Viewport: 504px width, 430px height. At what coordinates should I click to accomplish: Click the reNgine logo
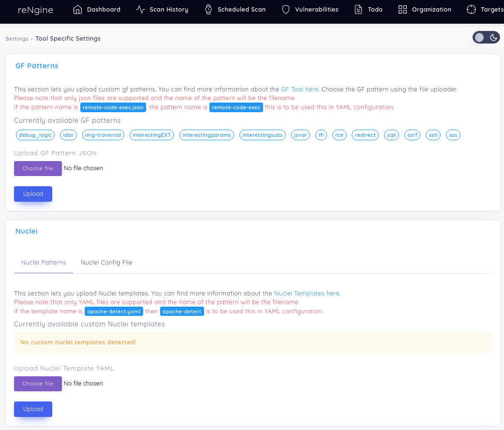pyautogui.click(x=35, y=10)
